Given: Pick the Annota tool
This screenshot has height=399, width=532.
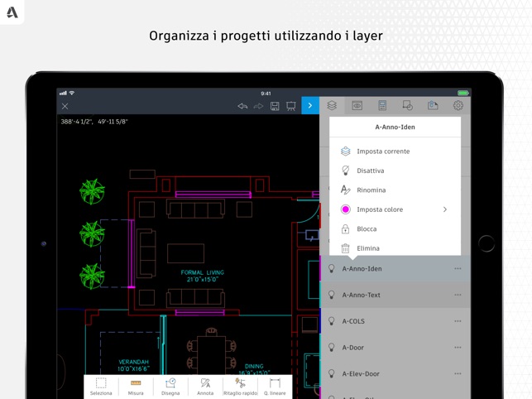Looking at the screenshot, I should pos(205,387).
